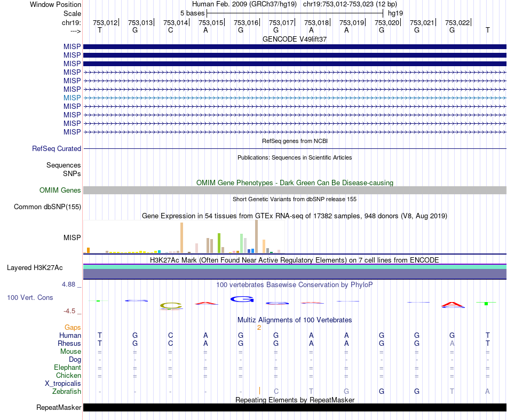Click the black RepeatMasker bar

(295, 407)
